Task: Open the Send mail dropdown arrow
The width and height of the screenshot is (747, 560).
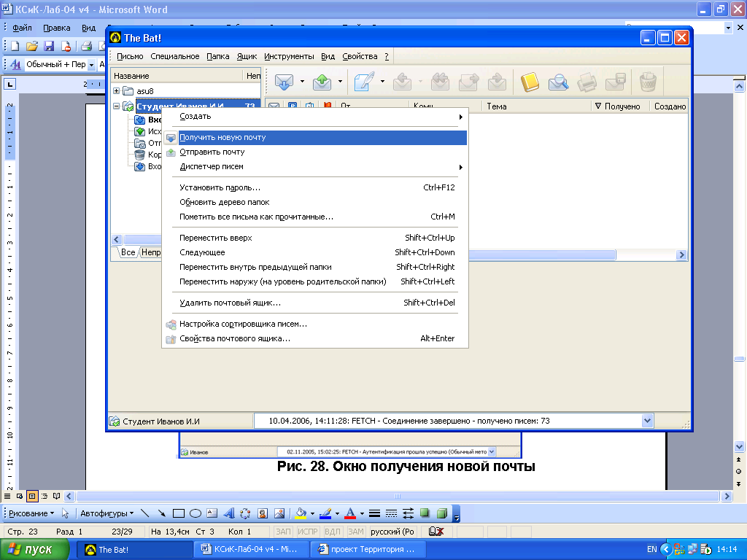Action: pyautogui.click(x=340, y=82)
